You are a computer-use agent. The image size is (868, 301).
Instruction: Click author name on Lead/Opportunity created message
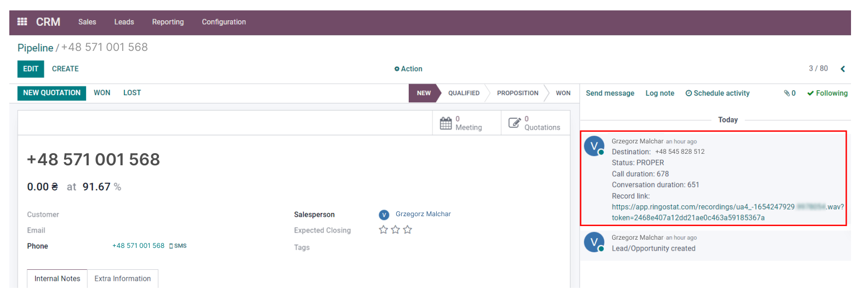[x=637, y=238]
